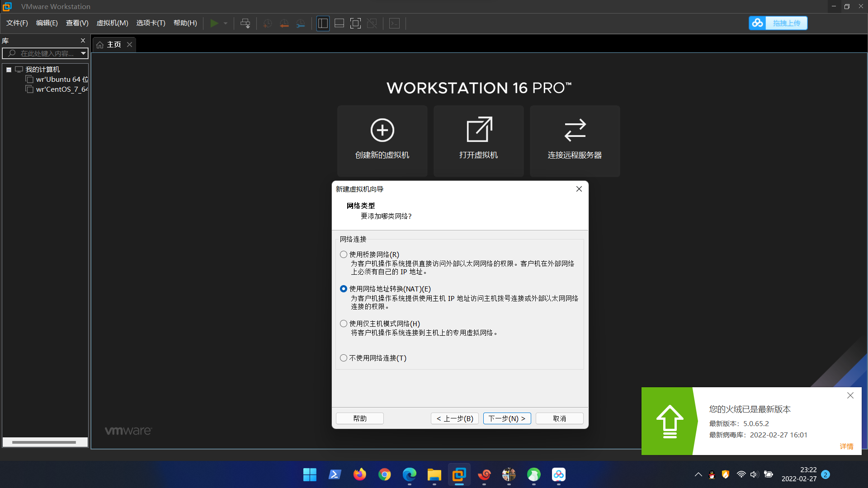The width and height of the screenshot is (868, 488).
Task: Open the 查看(V) menu
Action: pyautogui.click(x=77, y=23)
